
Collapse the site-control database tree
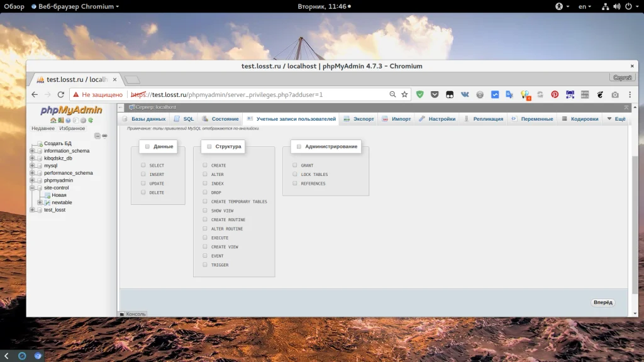(x=32, y=188)
